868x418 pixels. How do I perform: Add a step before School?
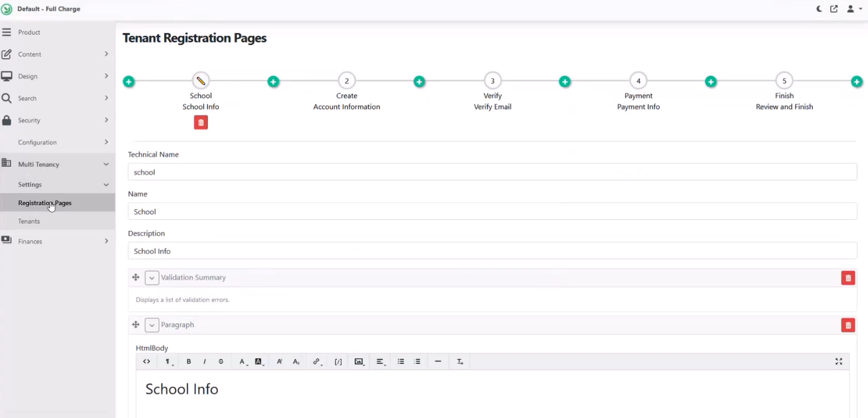tap(129, 82)
